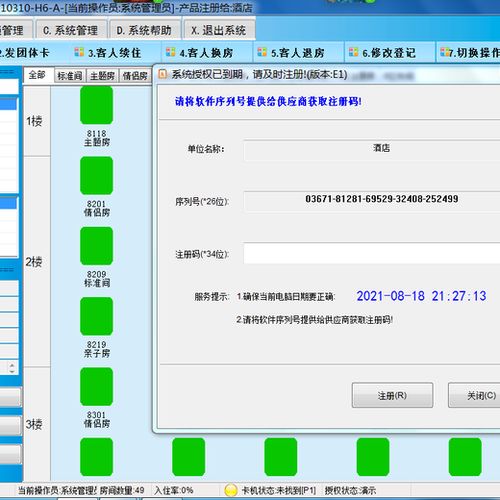Screen dimensions: 500x500
Task: Click the X.退出系统 menu
Action: [219, 30]
